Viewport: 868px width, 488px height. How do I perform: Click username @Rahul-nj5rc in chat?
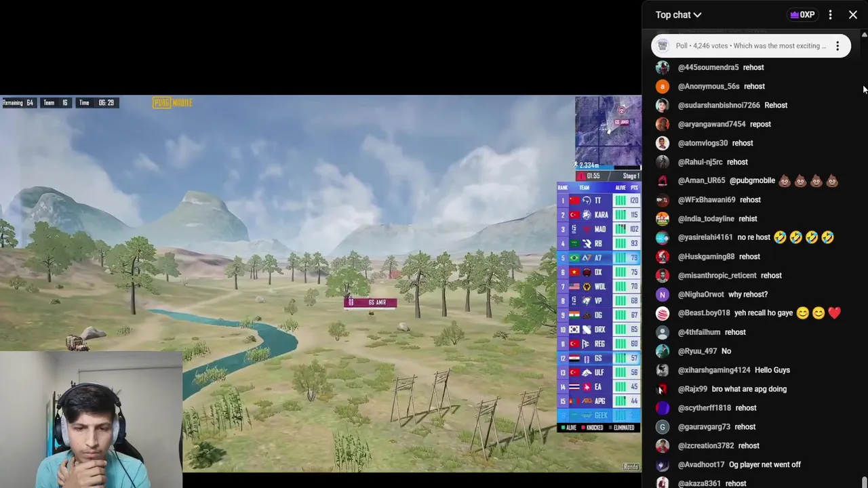point(700,162)
